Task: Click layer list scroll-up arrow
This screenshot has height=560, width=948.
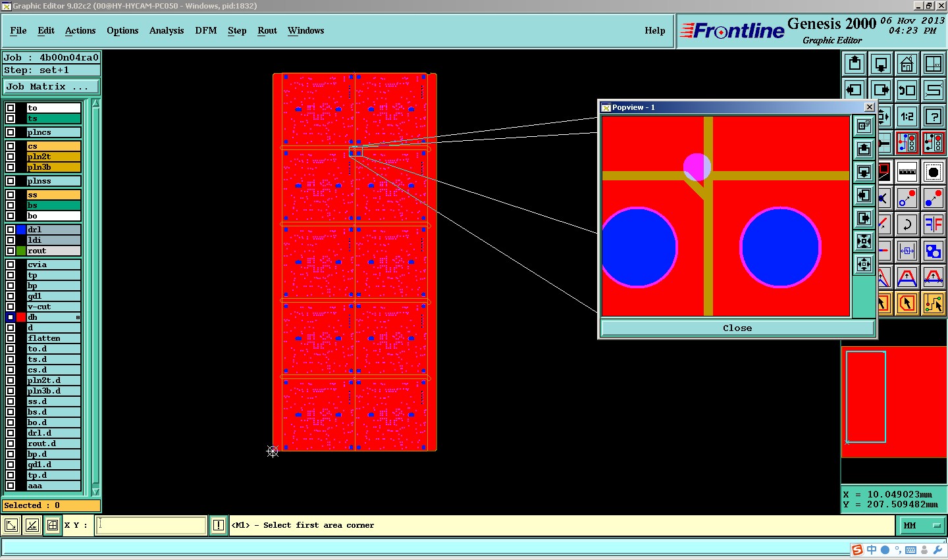Action: 95,103
